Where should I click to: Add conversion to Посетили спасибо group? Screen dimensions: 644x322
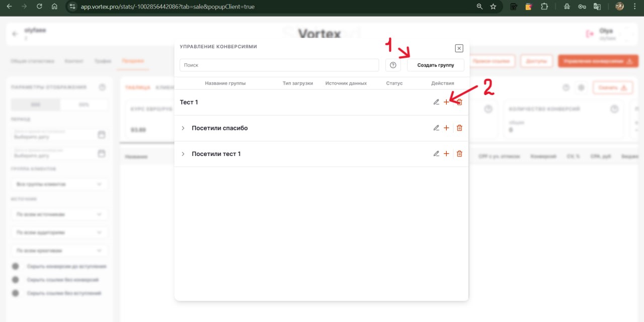pyautogui.click(x=446, y=128)
